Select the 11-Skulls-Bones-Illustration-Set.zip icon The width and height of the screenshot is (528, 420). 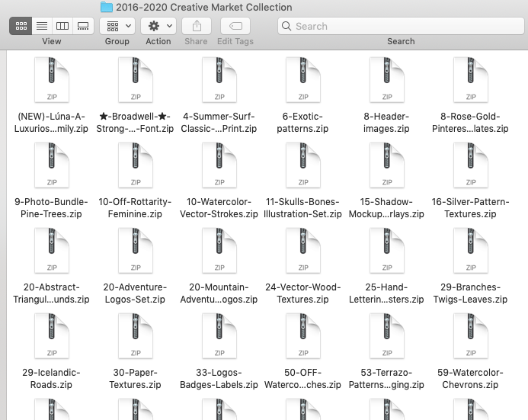pos(303,165)
